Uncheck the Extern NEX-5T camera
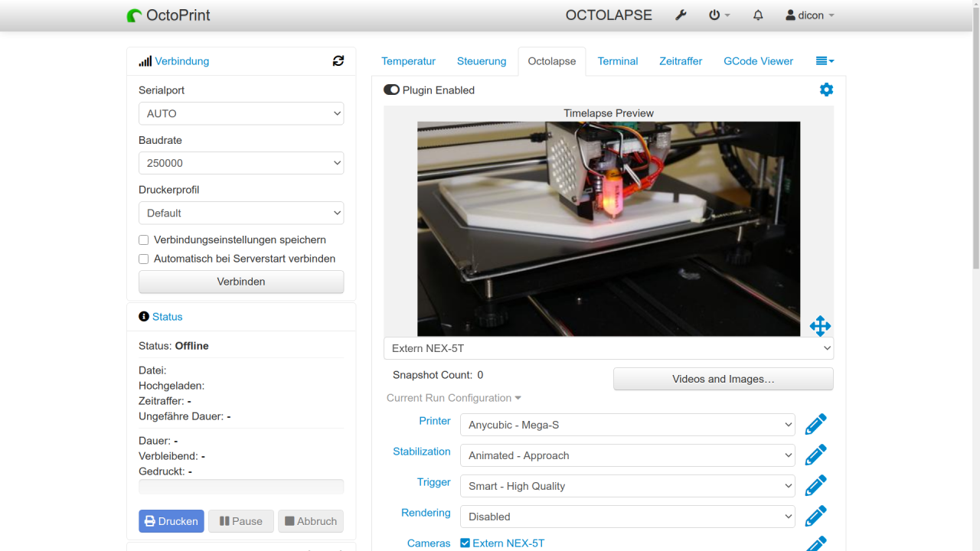Viewport: 980px width, 551px height. [x=464, y=543]
